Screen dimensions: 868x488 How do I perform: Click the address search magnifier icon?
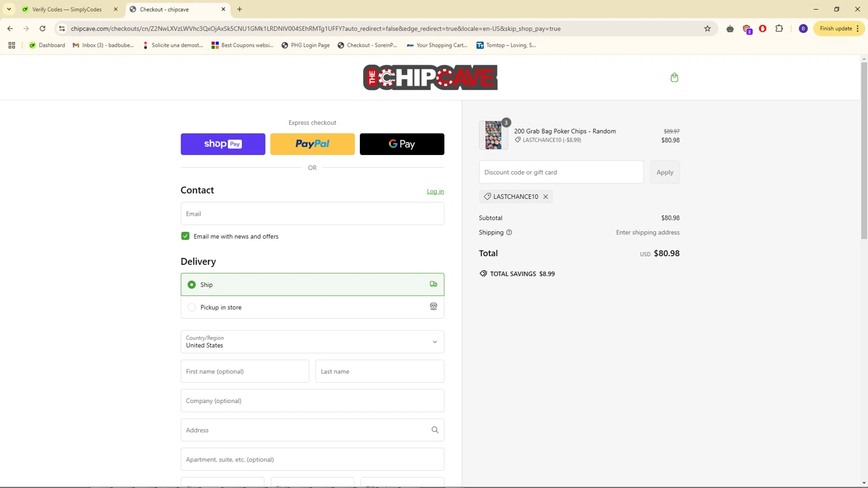pyautogui.click(x=435, y=430)
